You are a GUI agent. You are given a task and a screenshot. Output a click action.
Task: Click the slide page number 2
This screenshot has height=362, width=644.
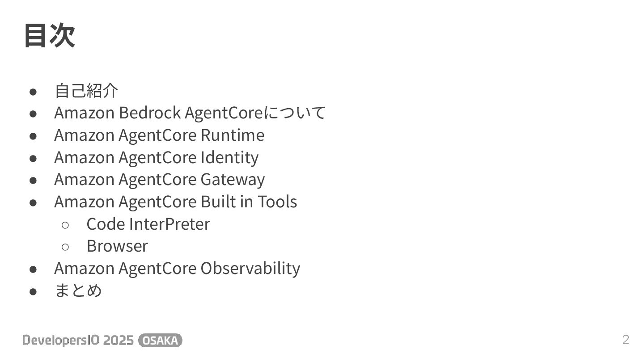coord(626,340)
